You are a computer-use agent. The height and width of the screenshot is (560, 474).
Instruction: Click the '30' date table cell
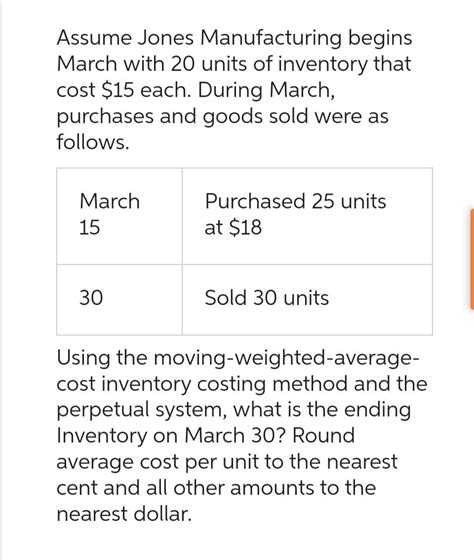click(x=119, y=300)
